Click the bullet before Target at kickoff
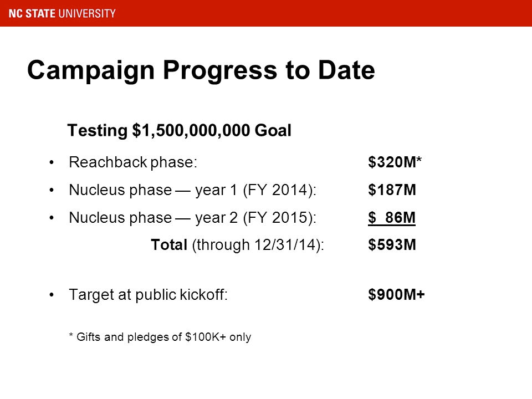 point(51,294)
